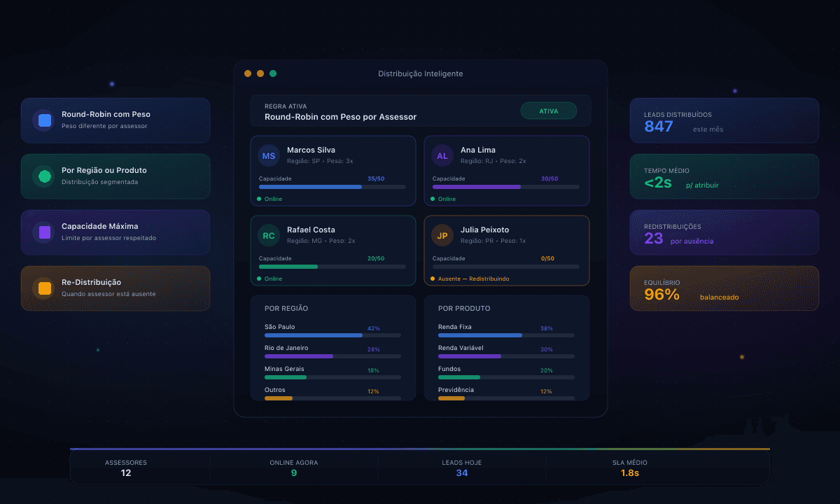Screen dimensions: 840x504
Task: Expand the Por Região panel header
Action: tap(286, 309)
